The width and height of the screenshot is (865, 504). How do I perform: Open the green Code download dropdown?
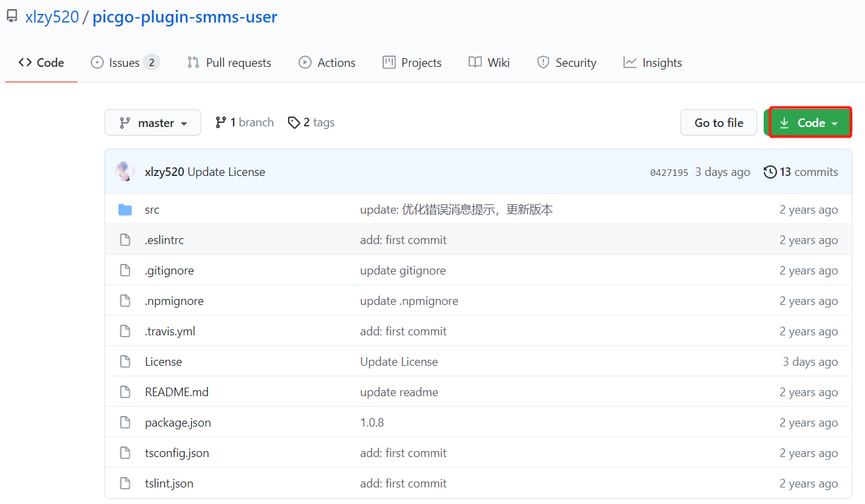tap(809, 122)
